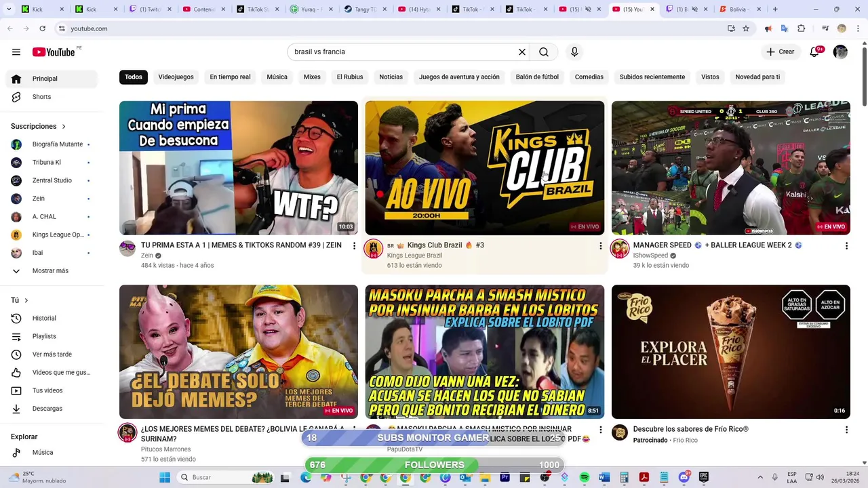868x488 pixels.
Task: Open the notifications bell
Action: coord(814,52)
